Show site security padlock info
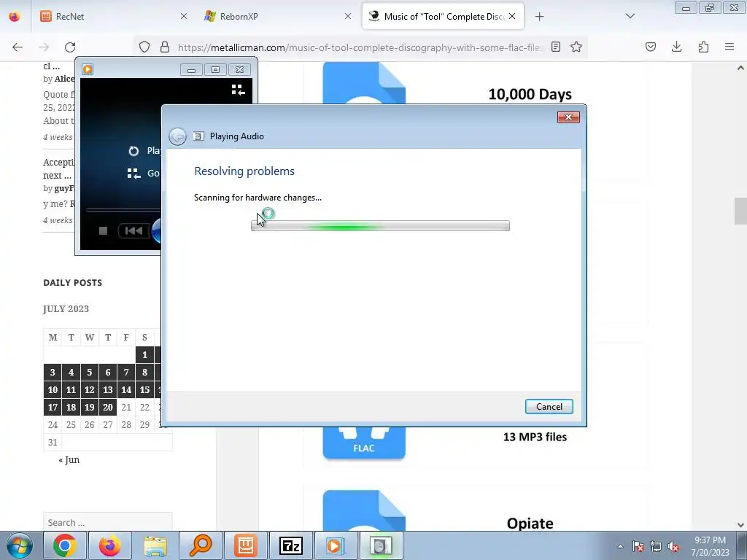The height and width of the screenshot is (560, 747). click(x=165, y=47)
